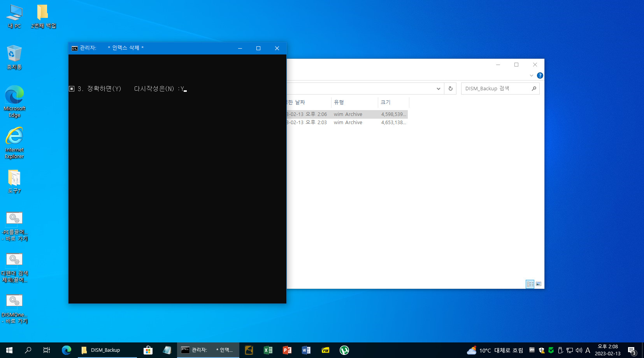This screenshot has width=644, height=358.
Task: Toggle the IME input mode A indicator
Action: [x=588, y=350]
